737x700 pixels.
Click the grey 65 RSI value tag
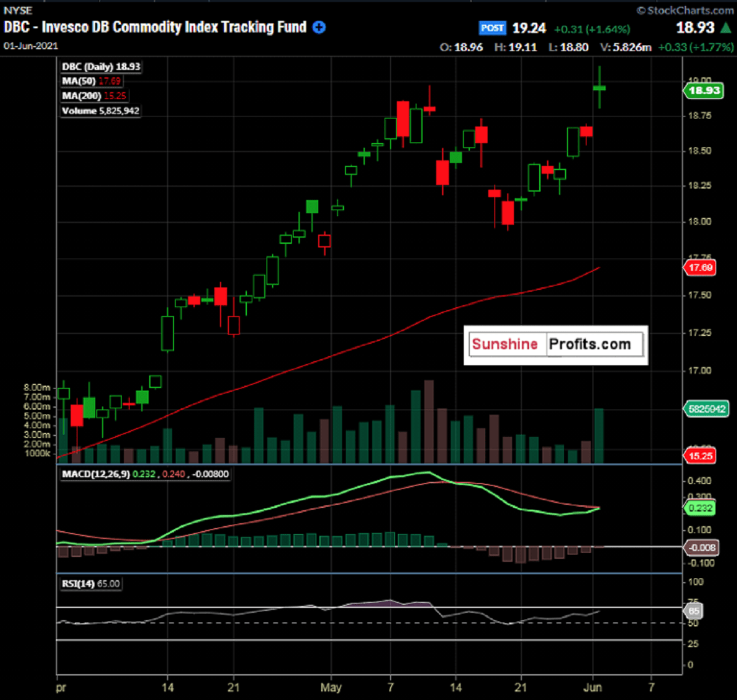693,612
